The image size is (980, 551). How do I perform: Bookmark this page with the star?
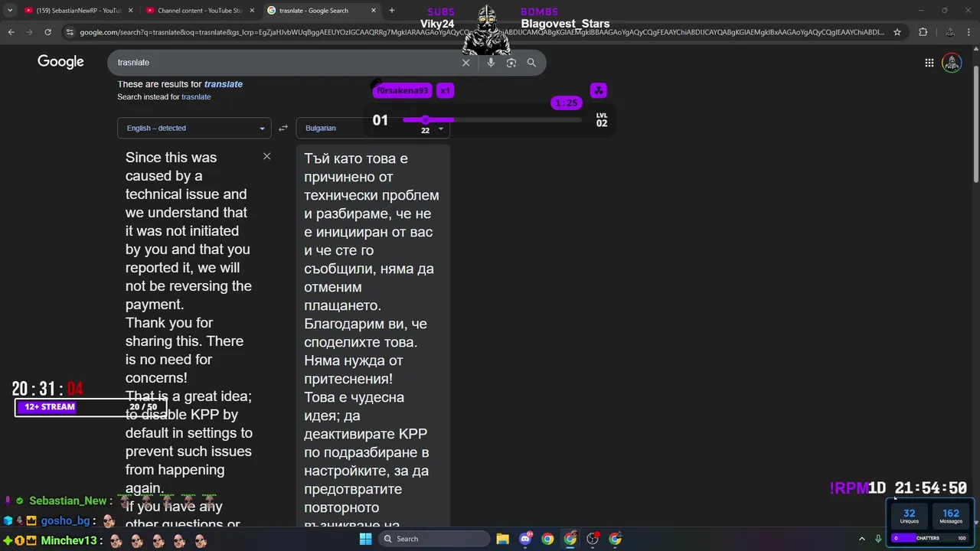click(x=897, y=32)
